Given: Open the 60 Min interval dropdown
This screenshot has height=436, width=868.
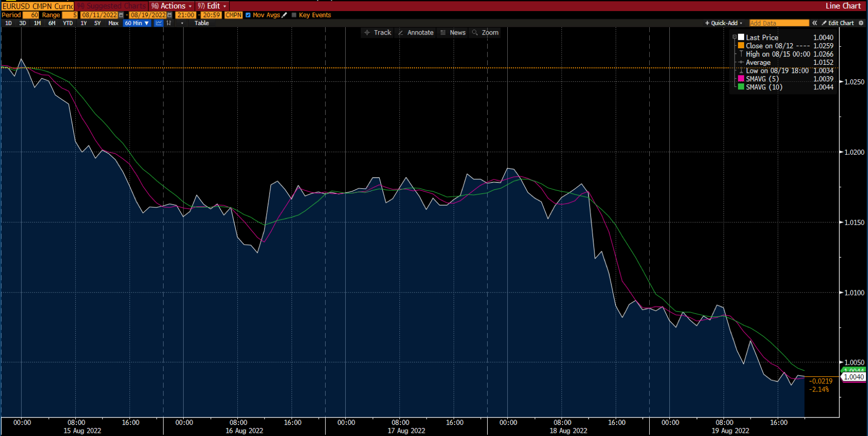Looking at the screenshot, I should pyautogui.click(x=136, y=23).
